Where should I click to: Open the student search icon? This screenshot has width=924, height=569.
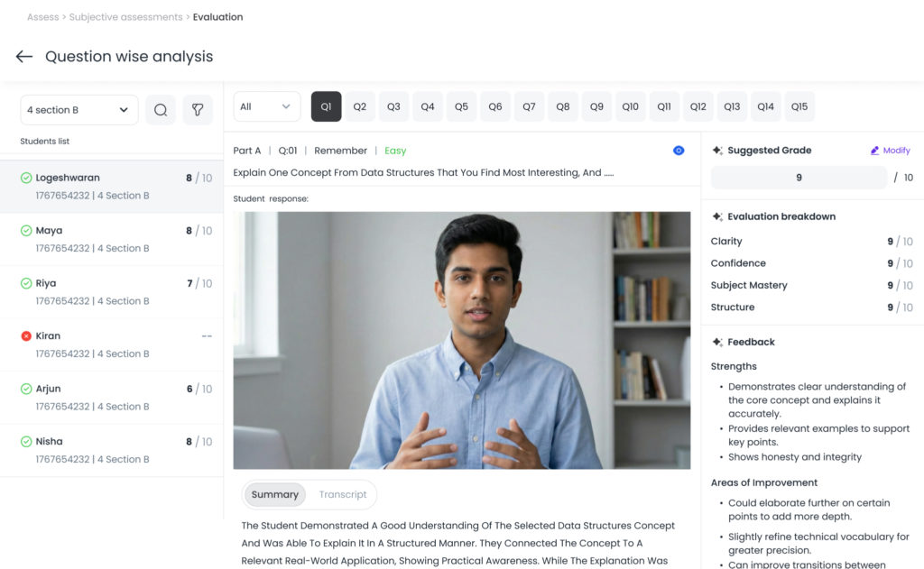click(161, 110)
